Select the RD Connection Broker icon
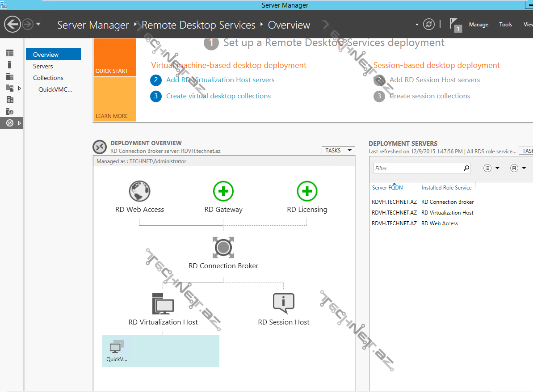Screen dimensions: 533x392 (223, 248)
